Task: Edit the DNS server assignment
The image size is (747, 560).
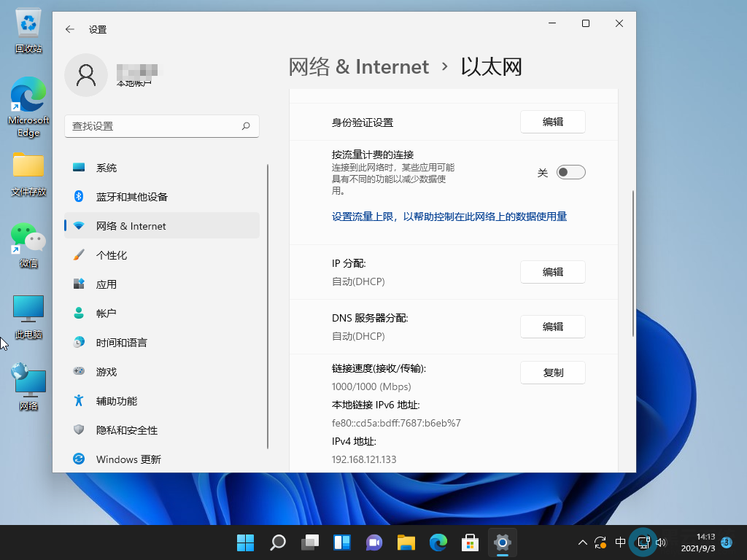Action: point(552,327)
